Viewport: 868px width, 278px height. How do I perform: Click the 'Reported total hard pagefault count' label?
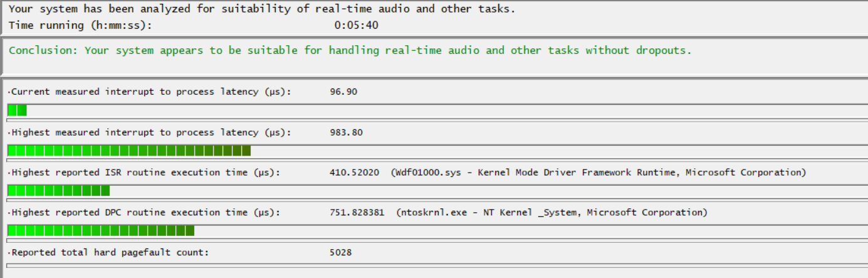click(108, 252)
